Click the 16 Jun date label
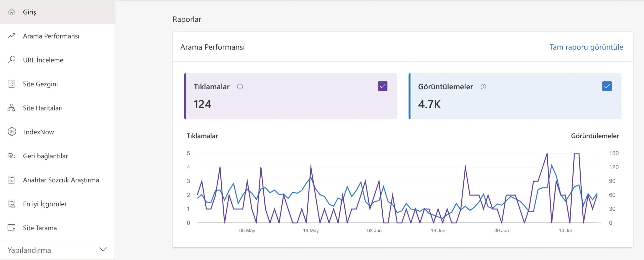This screenshot has width=644, height=260. pyautogui.click(x=438, y=231)
